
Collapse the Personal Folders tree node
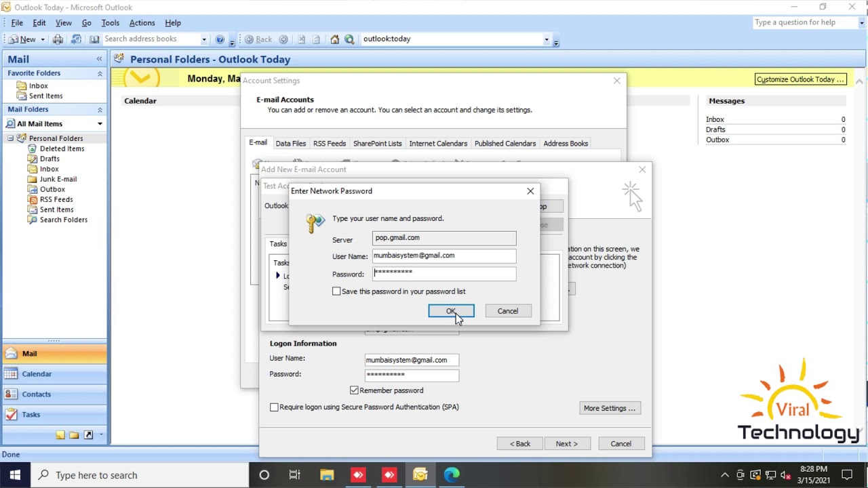[10, 138]
